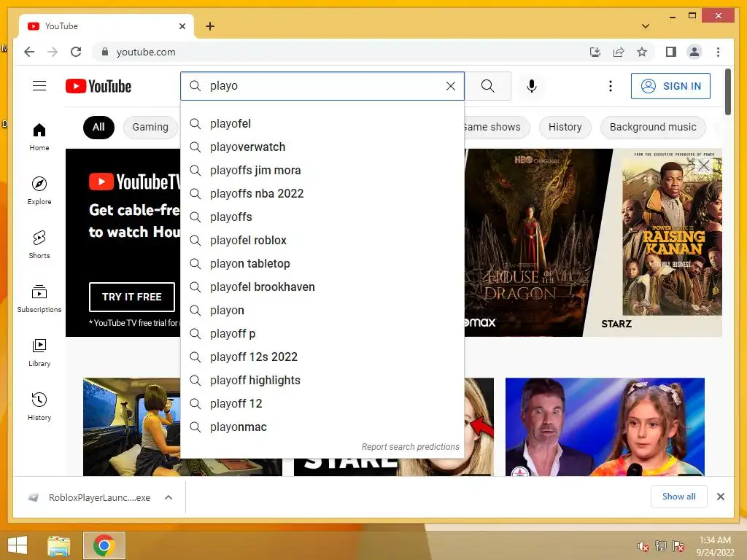Select the History filter chip

[x=565, y=127]
